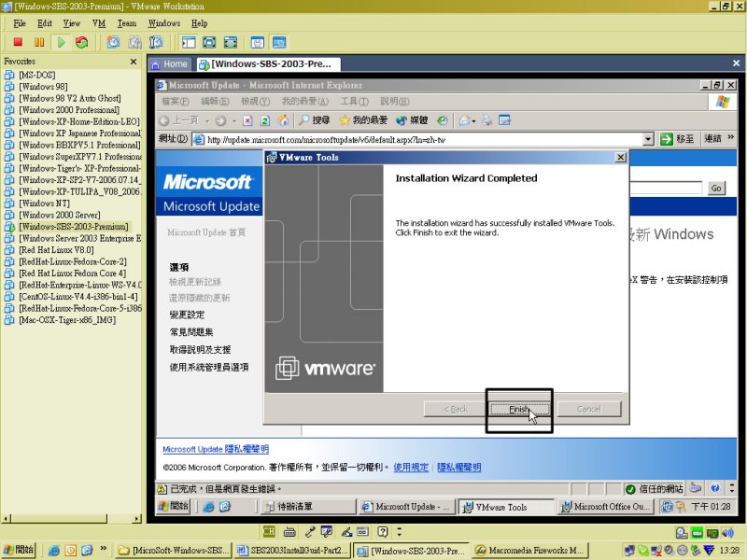The image size is (747, 560).
Task: Click the IE Mail icon
Action: click(464, 120)
